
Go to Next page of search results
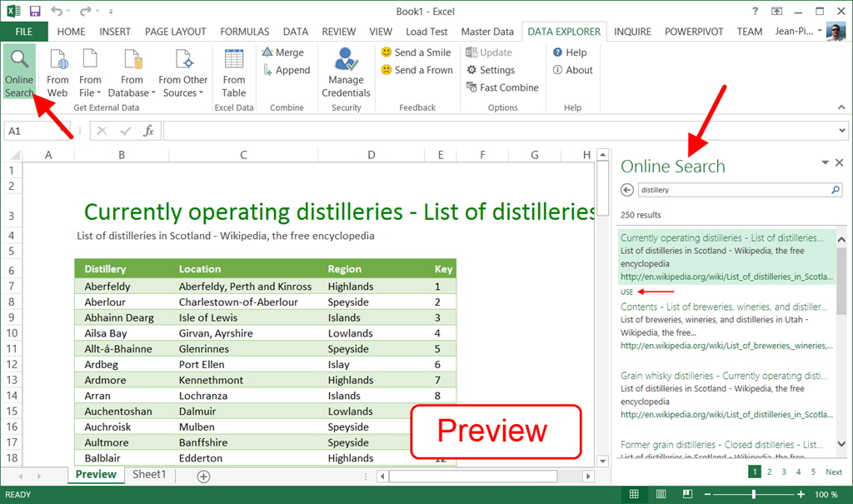(x=833, y=472)
